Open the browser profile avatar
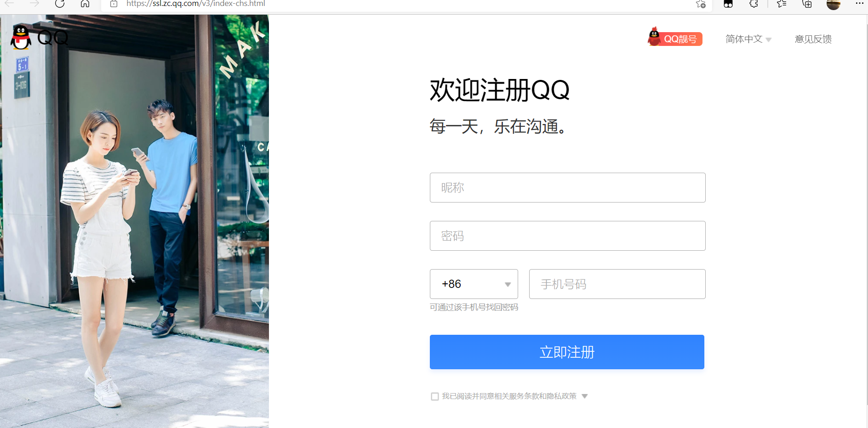The image size is (868, 428). [x=834, y=4]
